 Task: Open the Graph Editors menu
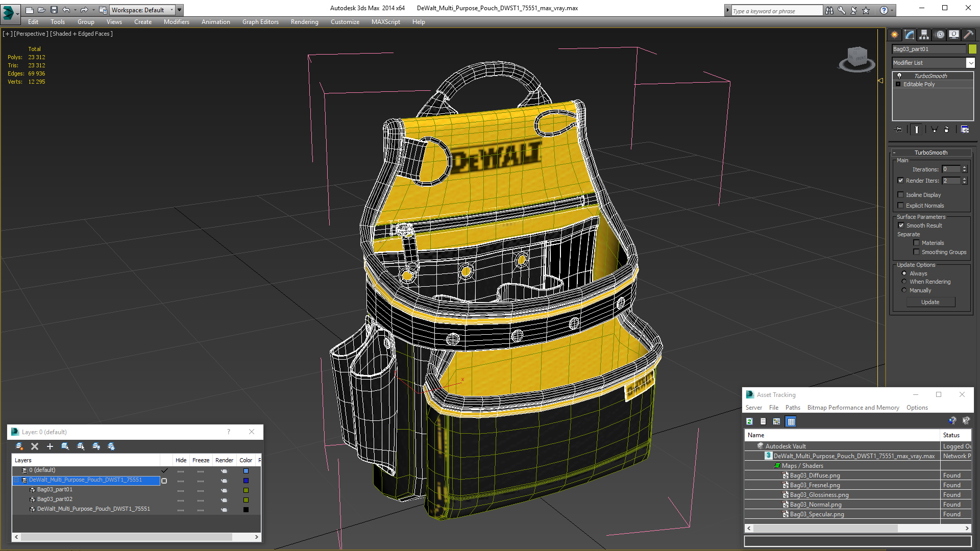click(260, 22)
